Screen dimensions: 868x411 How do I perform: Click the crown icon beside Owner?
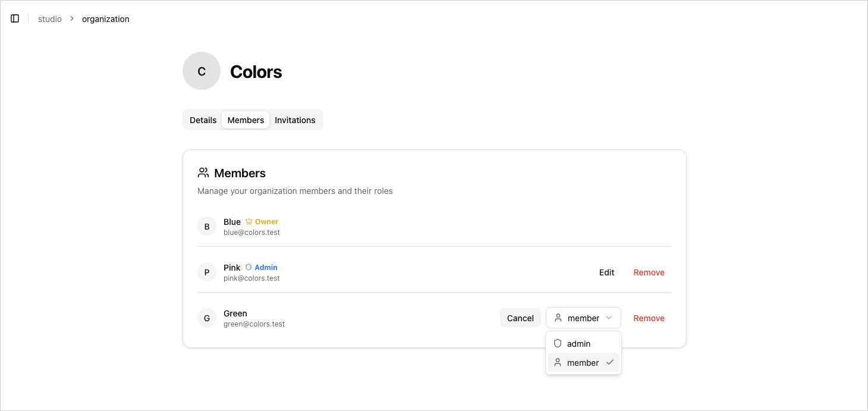[249, 222]
